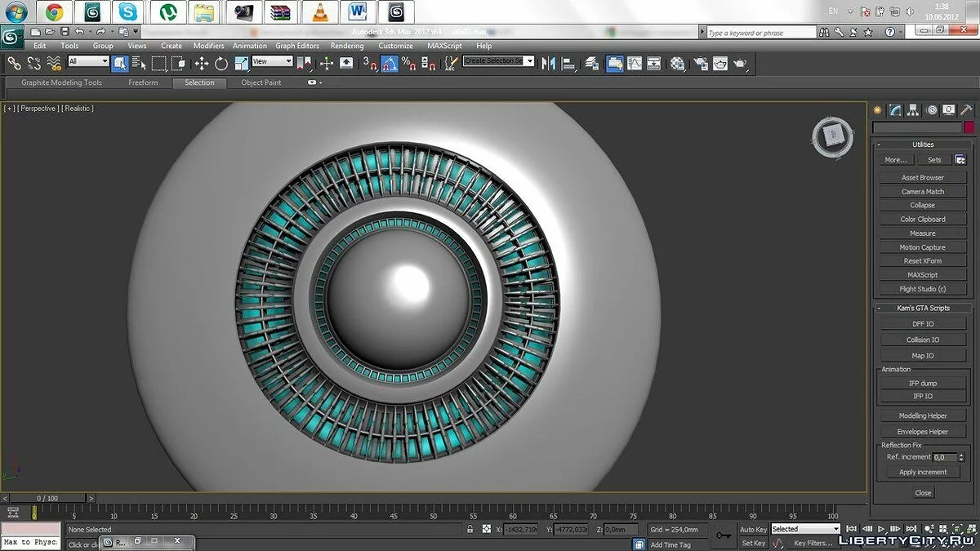This screenshot has height=551, width=980.
Task: Open the Modify panel tab icon
Action: click(x=895, y=110)
